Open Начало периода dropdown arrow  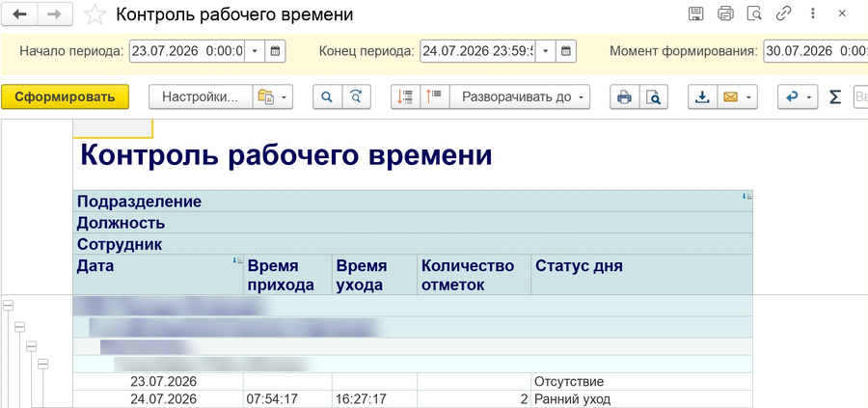click(255, 51)
